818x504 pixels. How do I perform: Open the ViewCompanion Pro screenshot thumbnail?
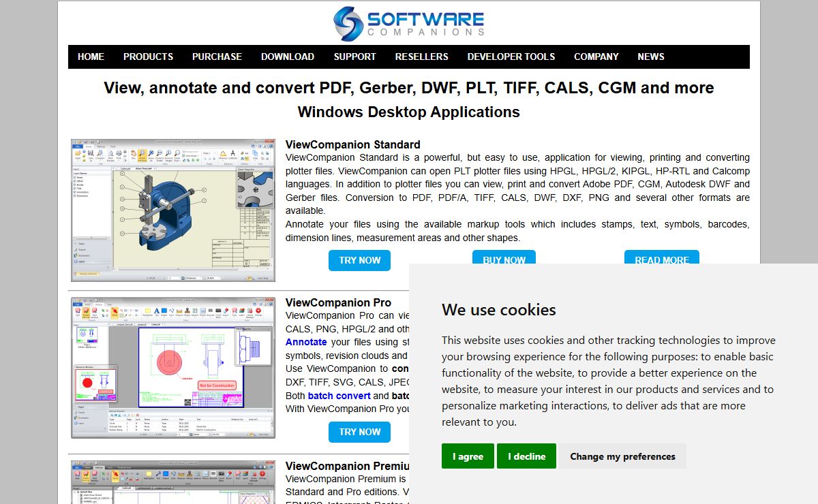click(173, 368)
